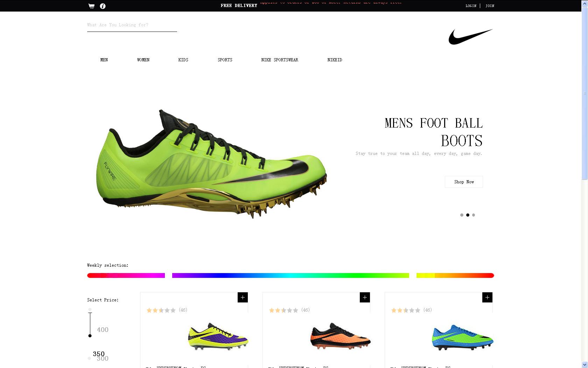Click the FREE DELIVERY text
This screenshot has height=368, width=588.
(x=239, y=6)
